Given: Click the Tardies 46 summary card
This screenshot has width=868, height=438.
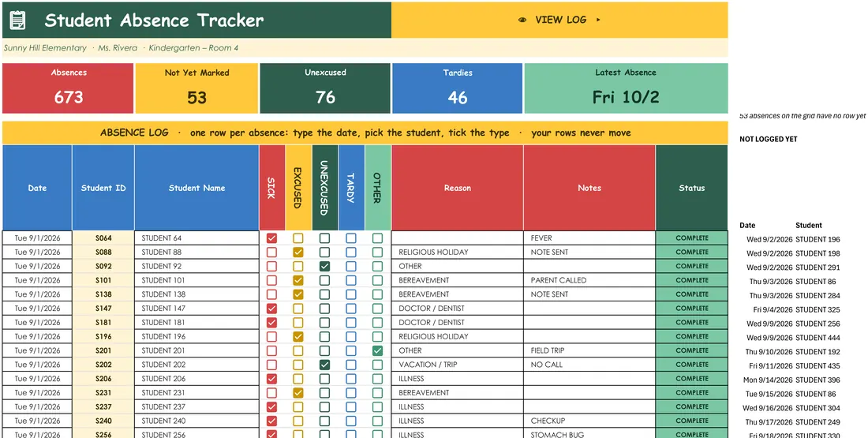Looking at the screenshot, I should pos(457,88).
